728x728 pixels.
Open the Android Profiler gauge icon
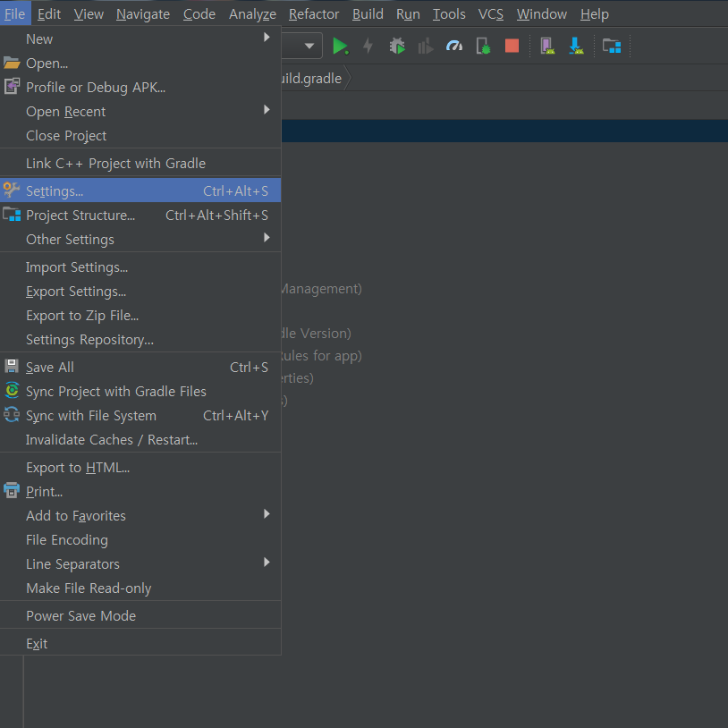[454, 46]
